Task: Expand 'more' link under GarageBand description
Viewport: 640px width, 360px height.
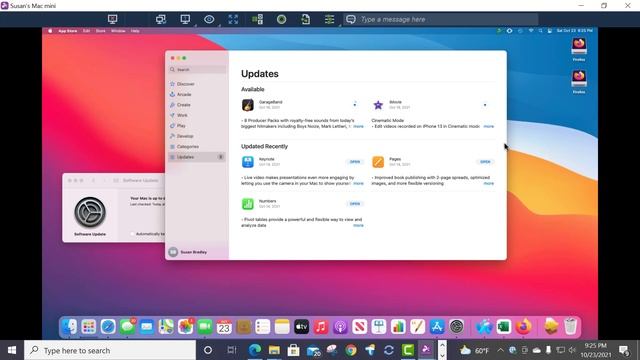Action: click(x=358, y=127)
